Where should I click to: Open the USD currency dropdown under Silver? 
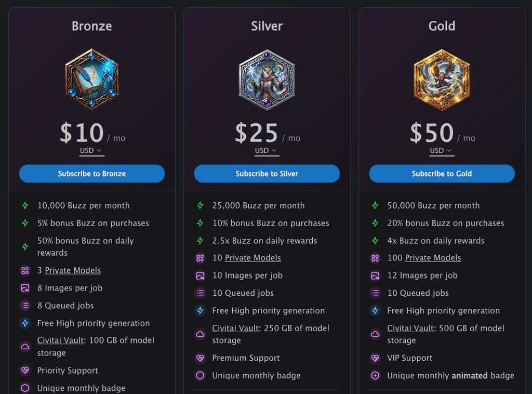tap(267, 151)
